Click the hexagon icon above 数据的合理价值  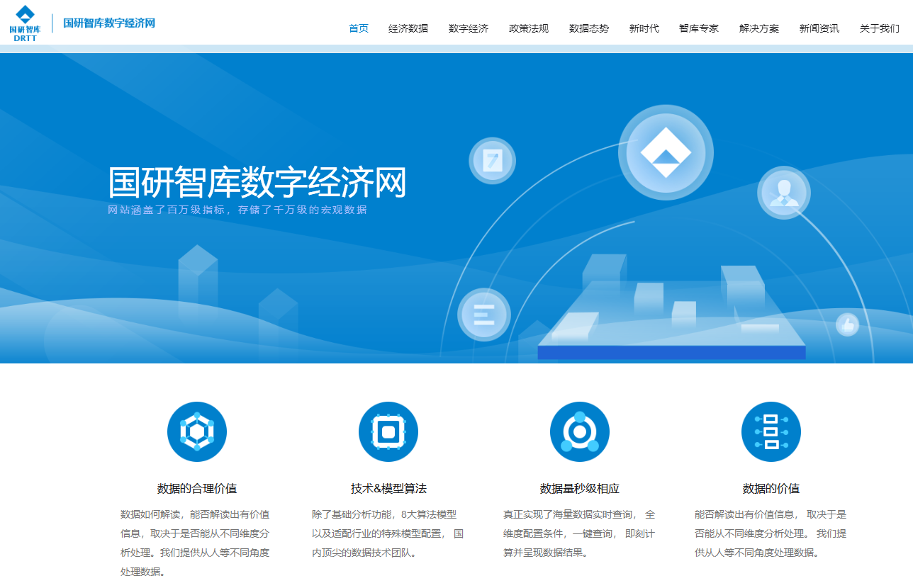point(197,431)
